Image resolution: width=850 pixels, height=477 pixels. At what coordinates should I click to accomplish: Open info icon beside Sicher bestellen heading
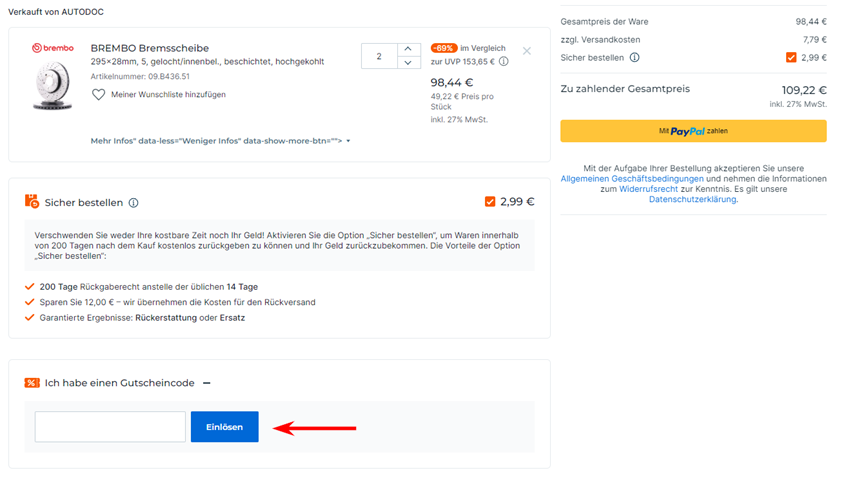133,203
